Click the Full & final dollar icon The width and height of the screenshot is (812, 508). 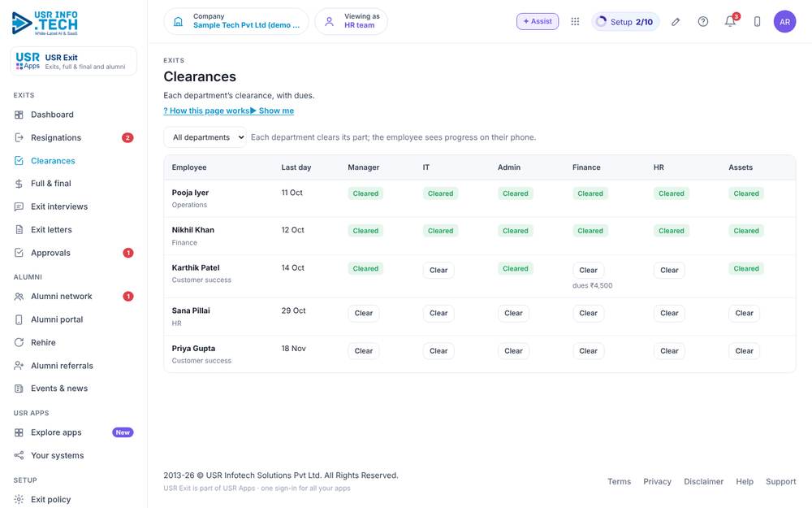(19, 184)
